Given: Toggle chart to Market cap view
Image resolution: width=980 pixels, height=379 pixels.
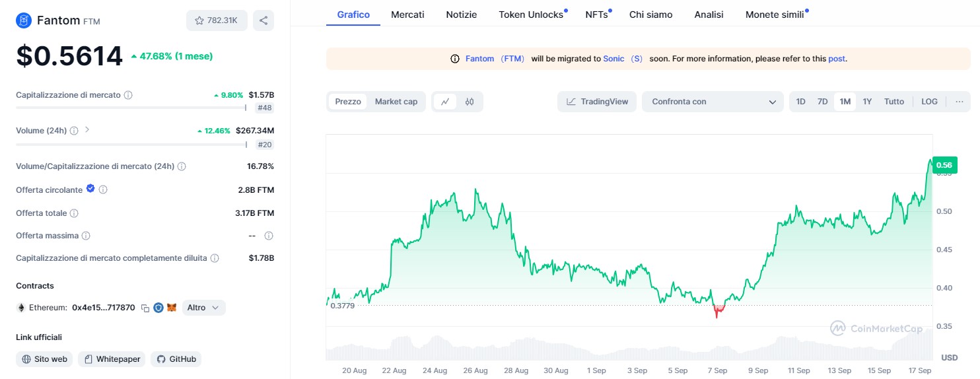Looking at the screenshot, I should 396,102.
